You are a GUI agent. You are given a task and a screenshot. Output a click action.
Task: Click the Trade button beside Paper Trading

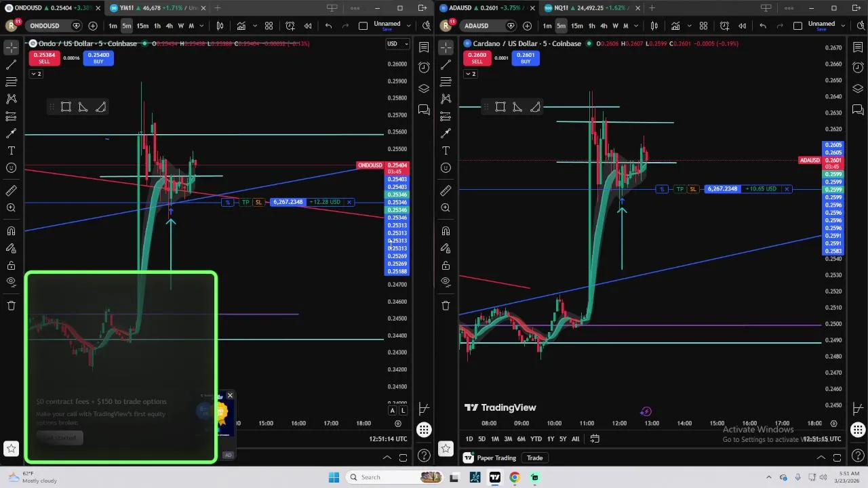pos(535,458)
